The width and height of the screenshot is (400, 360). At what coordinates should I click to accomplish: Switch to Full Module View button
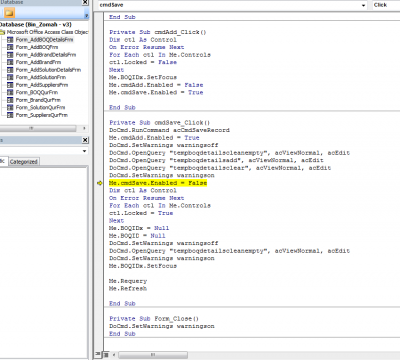106,354
